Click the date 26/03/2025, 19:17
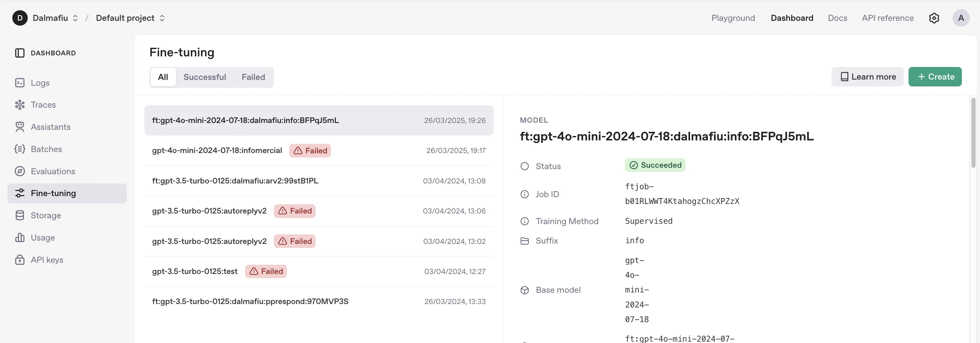This screenshot has width=980, height=343. 456,151
